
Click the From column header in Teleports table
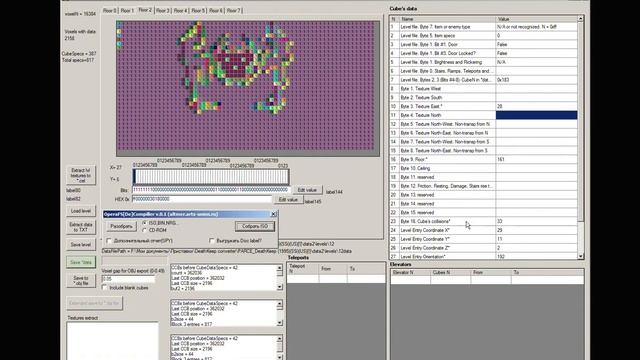333,269
